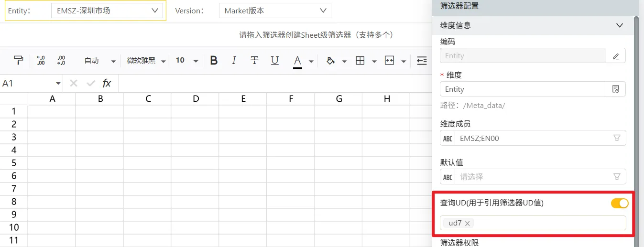The height and width of the screenshot is (247, 644).
Task: Toggle bold formatting
Action: tap(214, 60)
